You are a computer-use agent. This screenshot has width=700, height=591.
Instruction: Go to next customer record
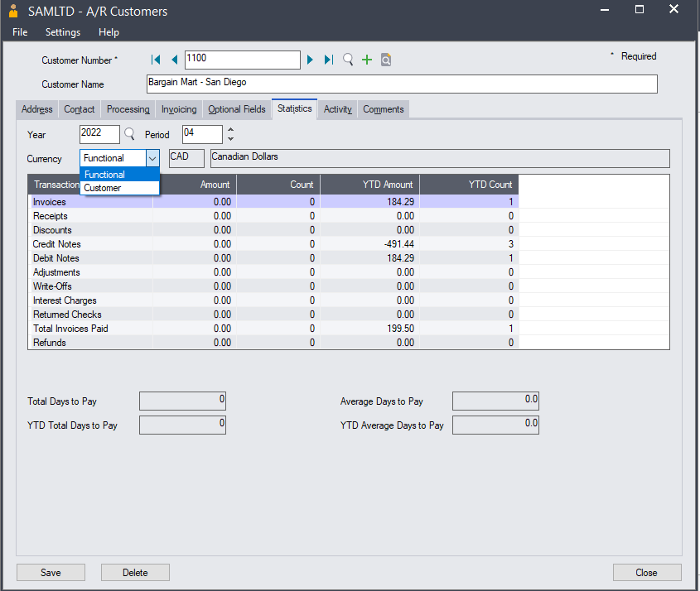coord(311,60)
